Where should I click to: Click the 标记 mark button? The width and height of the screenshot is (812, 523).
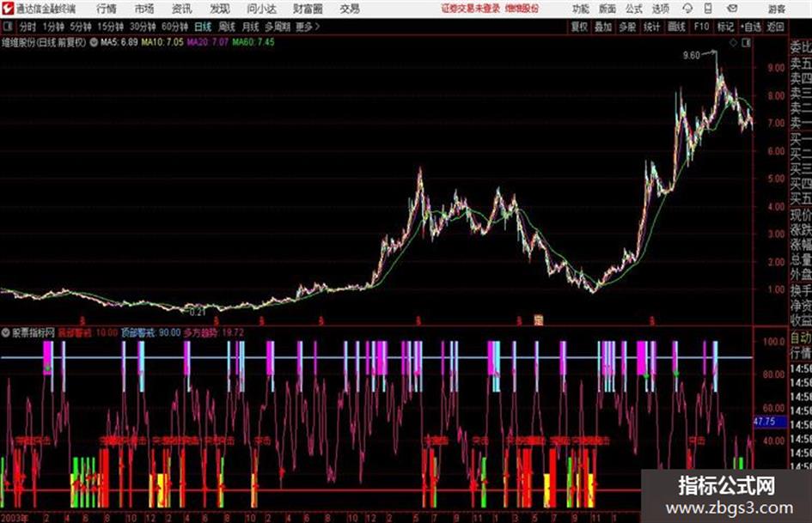pyautogui.click(x=725, y=27)
